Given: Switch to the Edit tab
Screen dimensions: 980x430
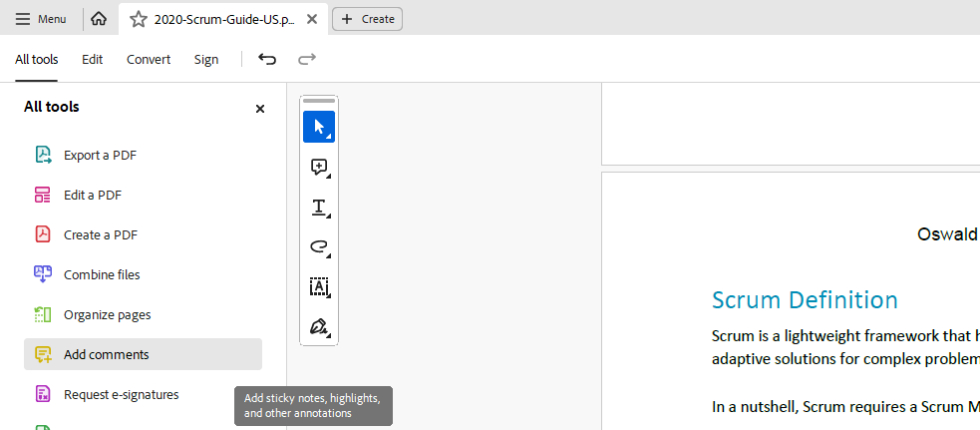Looking at the screenshot, I should click(93, 59).
